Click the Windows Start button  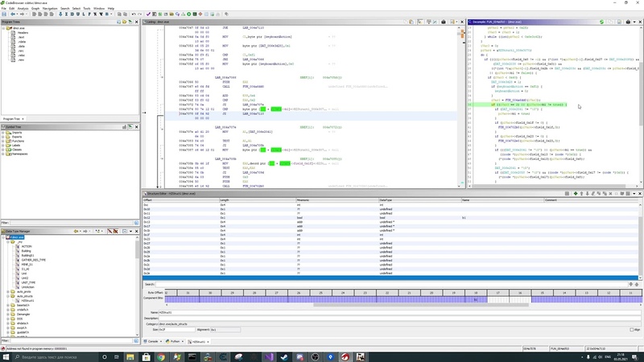coord(6,357)
